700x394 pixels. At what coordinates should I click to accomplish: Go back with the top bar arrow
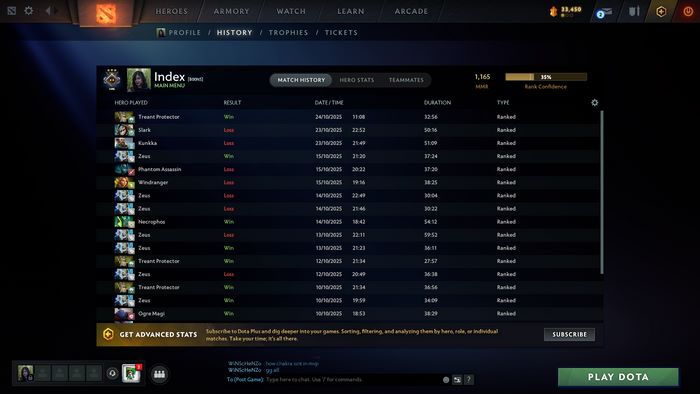(x=48, y=10)
